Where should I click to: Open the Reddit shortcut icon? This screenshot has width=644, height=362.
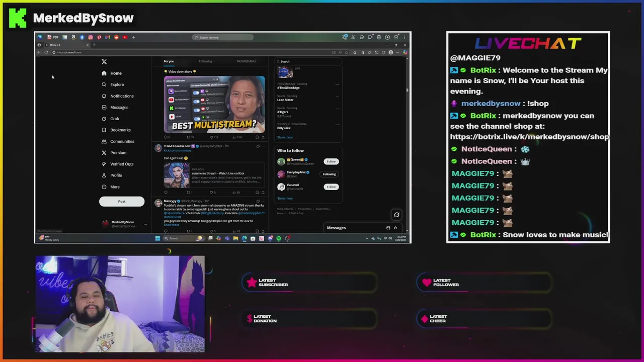[116, 37]
